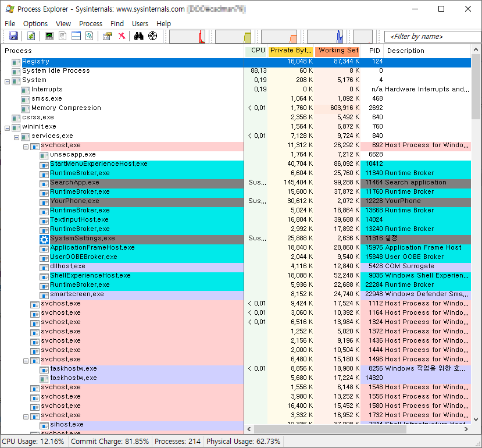Open the Help menu
The width and height of the screenshot is (482, 448).
pyautogui.click(x=163, y=24)
